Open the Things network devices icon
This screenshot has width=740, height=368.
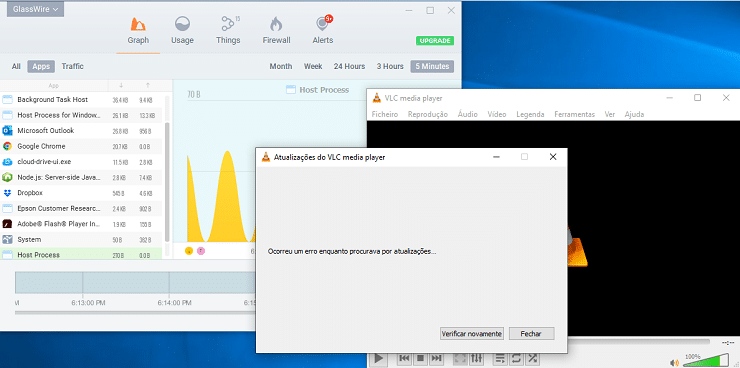[x=228, y=24]
